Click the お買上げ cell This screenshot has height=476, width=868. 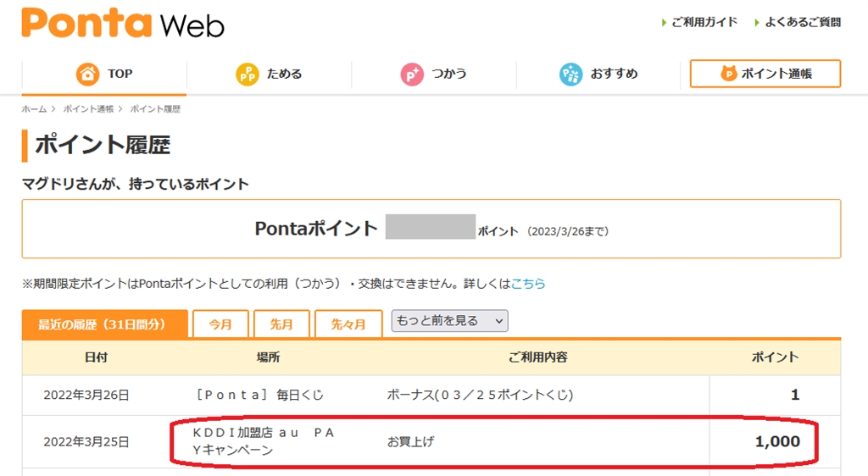point(410,442)
